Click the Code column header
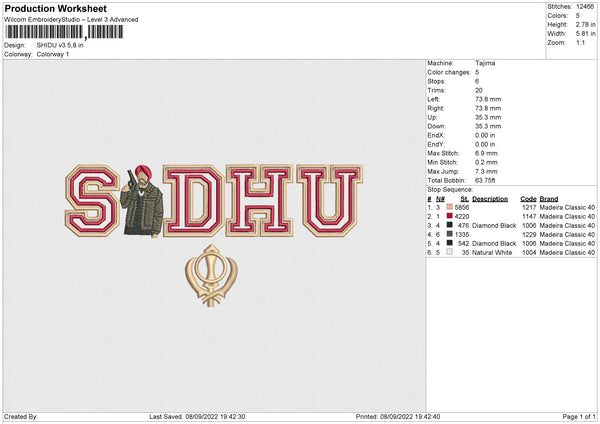This screenshot has width=600, height=424. tap(528, 199)
